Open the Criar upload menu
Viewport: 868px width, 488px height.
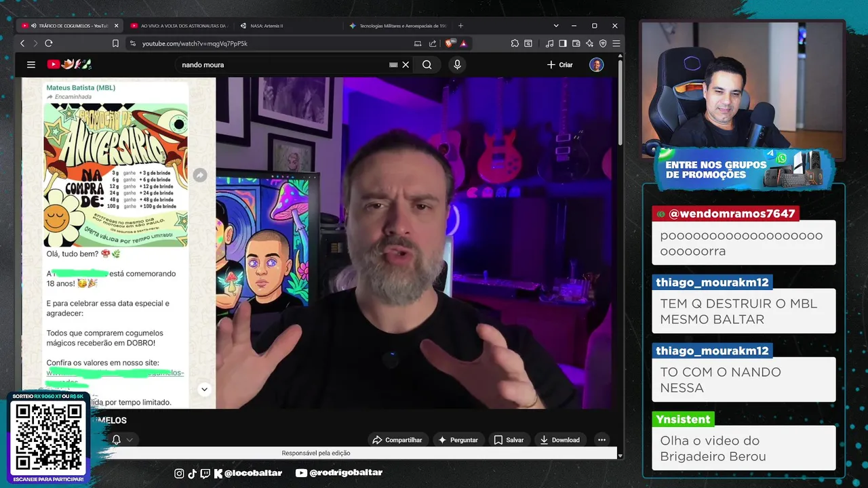559,64
